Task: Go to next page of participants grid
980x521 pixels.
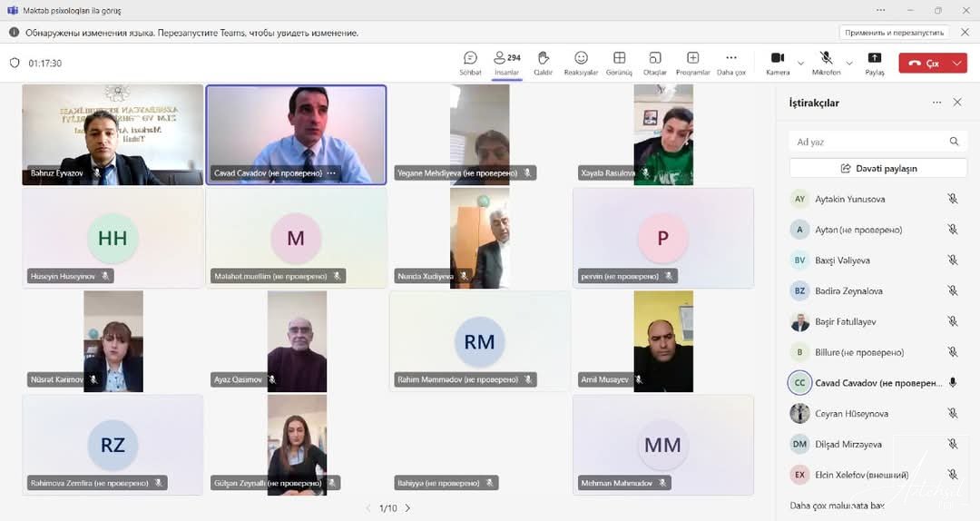Action: [407, 508]
